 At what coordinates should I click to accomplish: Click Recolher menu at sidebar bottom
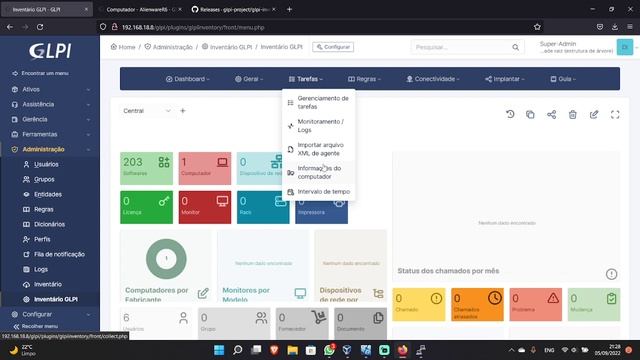pos(36,326)
